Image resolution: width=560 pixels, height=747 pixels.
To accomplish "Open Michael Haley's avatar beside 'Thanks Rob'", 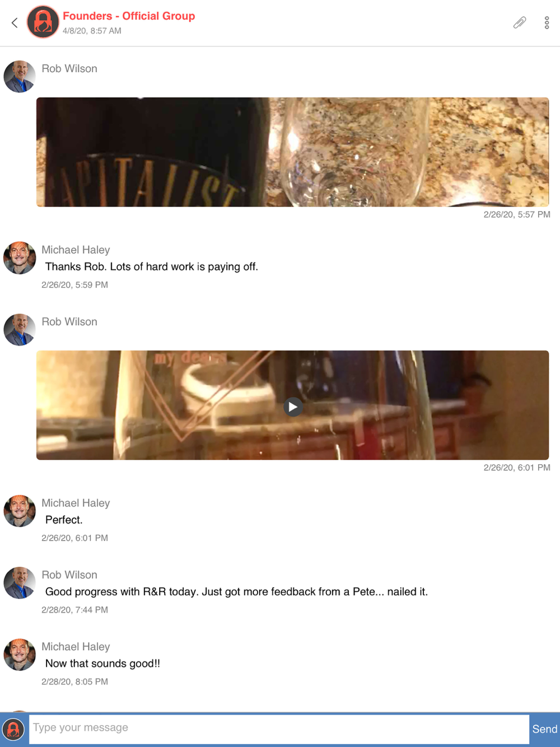I will tap(20, 258).
